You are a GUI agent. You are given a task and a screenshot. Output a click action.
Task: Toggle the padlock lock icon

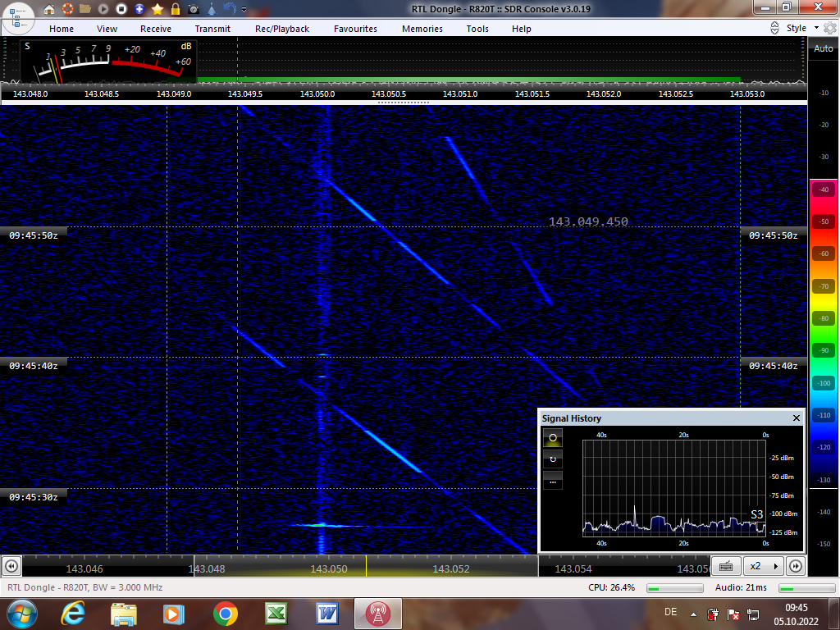176,9
